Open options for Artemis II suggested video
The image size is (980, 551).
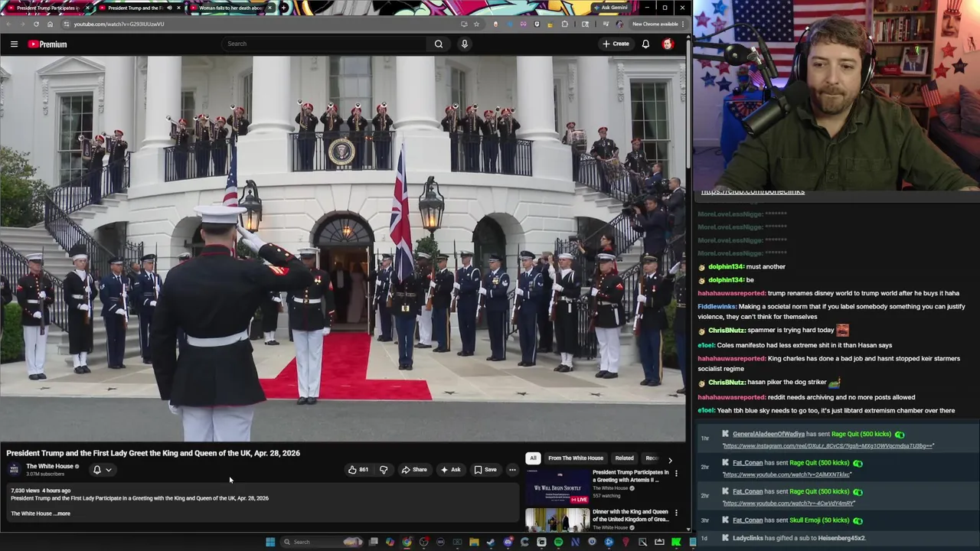pos(676,474)
